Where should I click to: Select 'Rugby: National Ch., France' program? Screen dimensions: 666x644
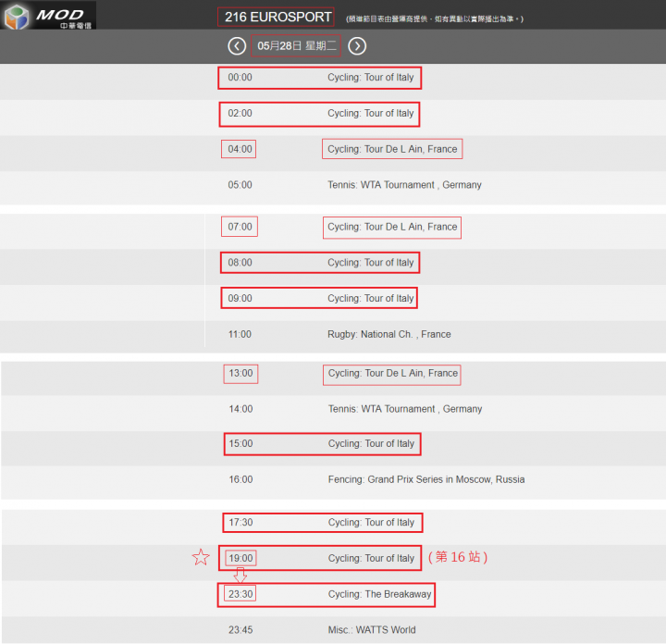[389, 334]
